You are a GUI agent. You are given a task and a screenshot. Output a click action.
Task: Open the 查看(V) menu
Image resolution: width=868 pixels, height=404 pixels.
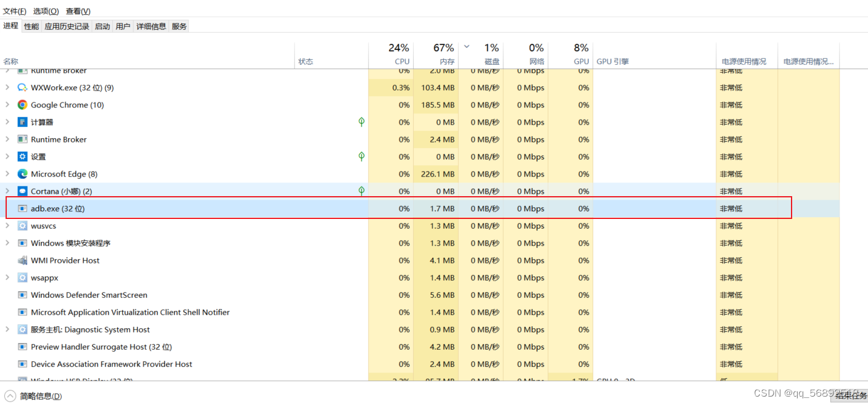pyautogui.click(x=78, y=11)
